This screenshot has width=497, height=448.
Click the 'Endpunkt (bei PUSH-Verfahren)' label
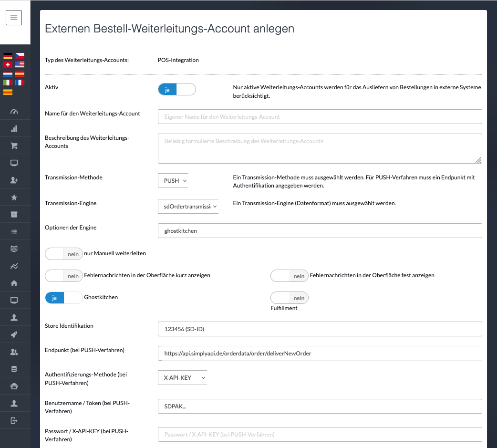[x=84, y=350]
